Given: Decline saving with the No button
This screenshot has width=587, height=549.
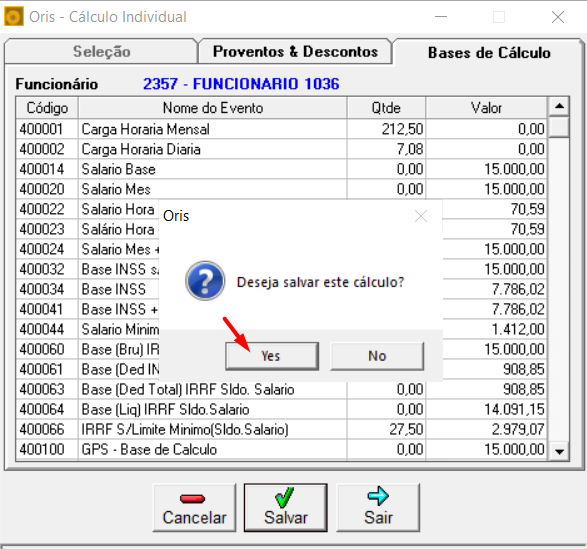Looking at the screenshot, I should tap(377, 356).
